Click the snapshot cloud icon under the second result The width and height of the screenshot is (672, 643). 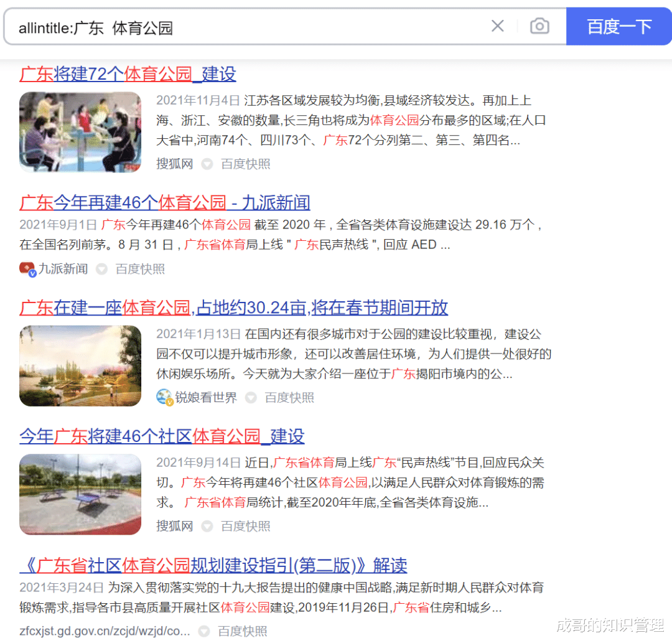[101, 268]
